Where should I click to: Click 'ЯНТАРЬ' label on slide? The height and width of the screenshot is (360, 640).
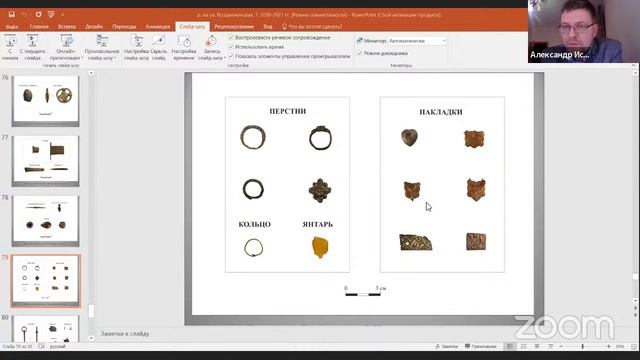(318, 224)
